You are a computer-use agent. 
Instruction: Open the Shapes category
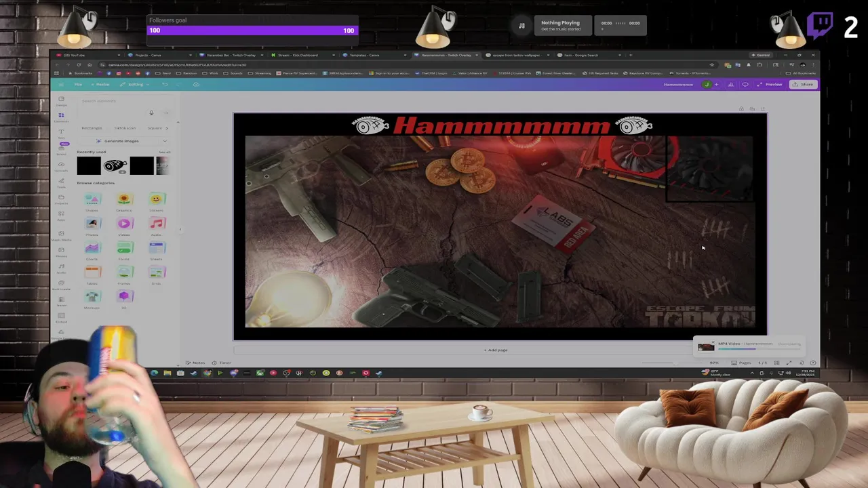(92, 201)
